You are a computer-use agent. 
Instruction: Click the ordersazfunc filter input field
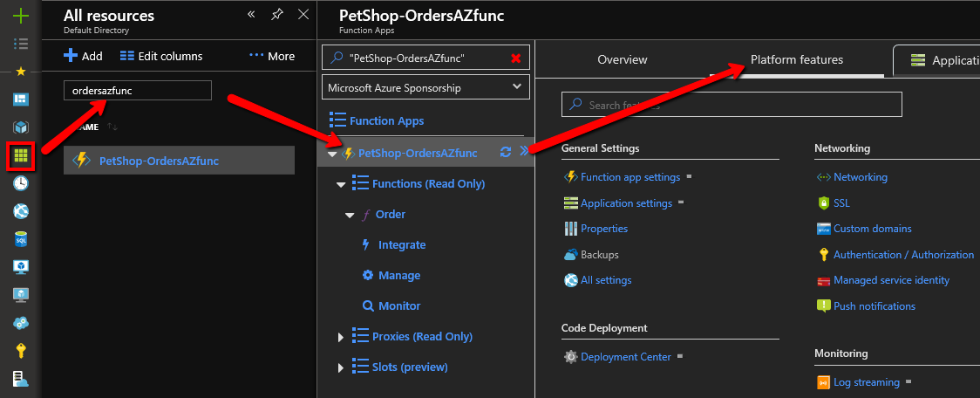(138, 90)
